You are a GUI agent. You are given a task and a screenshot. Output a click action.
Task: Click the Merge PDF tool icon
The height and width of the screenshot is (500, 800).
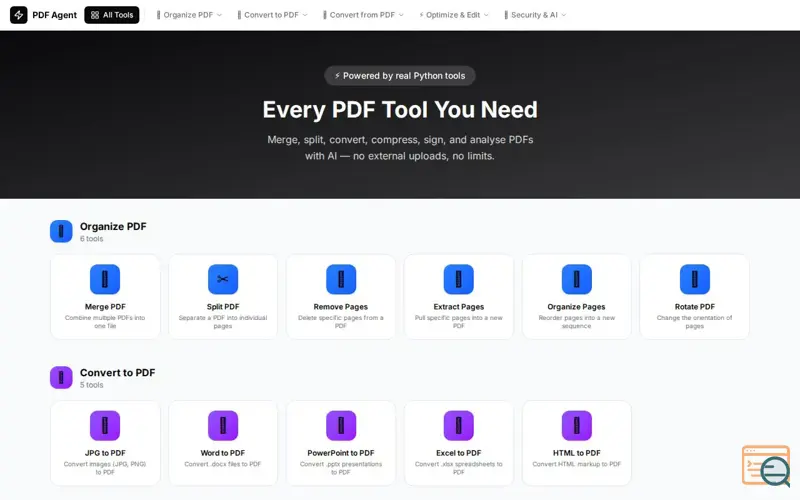tap(105, 279)
